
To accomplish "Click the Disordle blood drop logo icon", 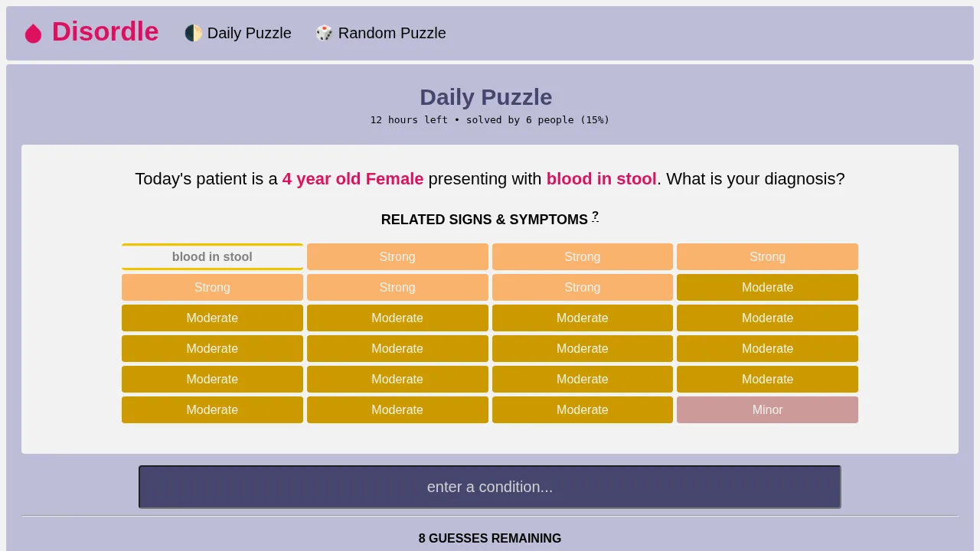I will 33,33.
